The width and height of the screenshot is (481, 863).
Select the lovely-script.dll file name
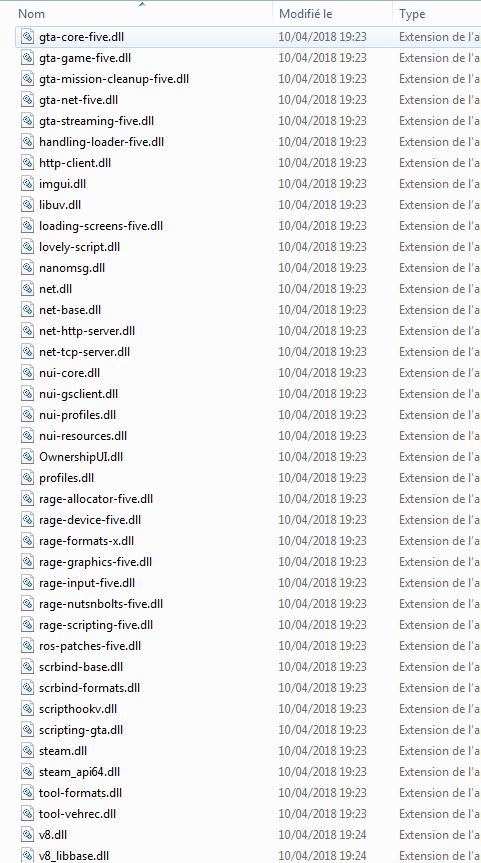tap(79, 247)
